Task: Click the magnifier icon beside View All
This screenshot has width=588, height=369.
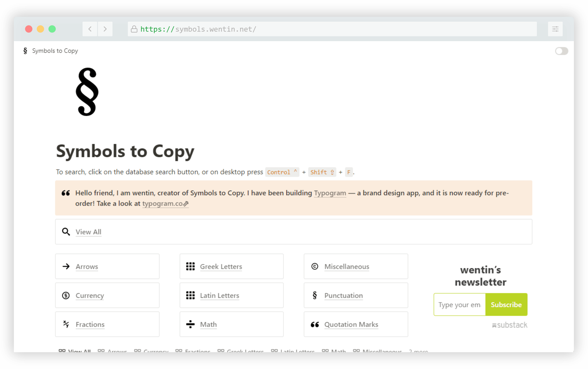Action: tap(66, 232)
